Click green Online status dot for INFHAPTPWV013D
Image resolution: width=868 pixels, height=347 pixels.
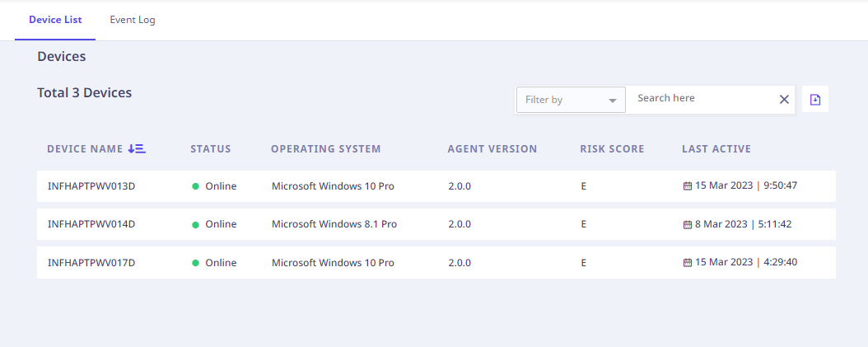click(x=196, y=186)
